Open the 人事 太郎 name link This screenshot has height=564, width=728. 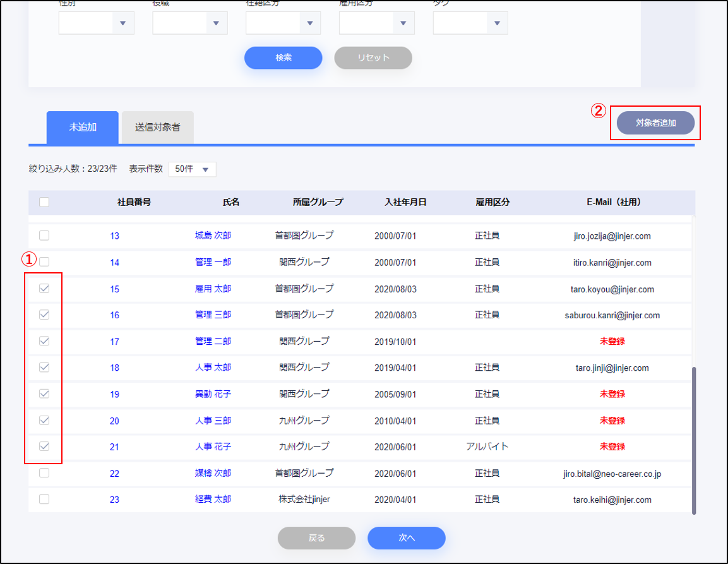[213, 368]
